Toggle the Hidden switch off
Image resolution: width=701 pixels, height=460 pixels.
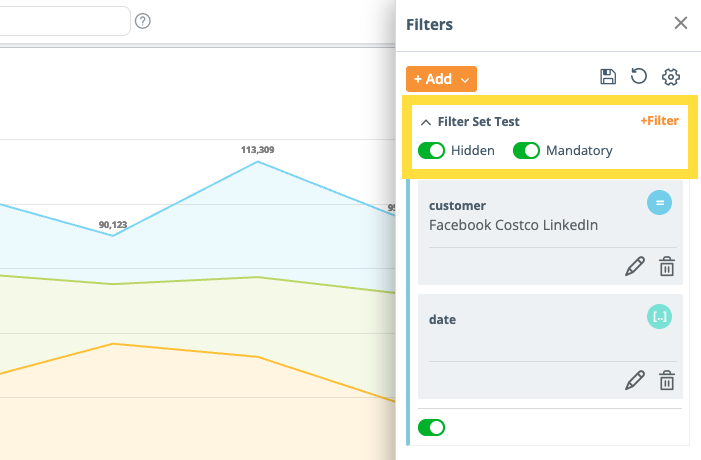click(431, 151)
